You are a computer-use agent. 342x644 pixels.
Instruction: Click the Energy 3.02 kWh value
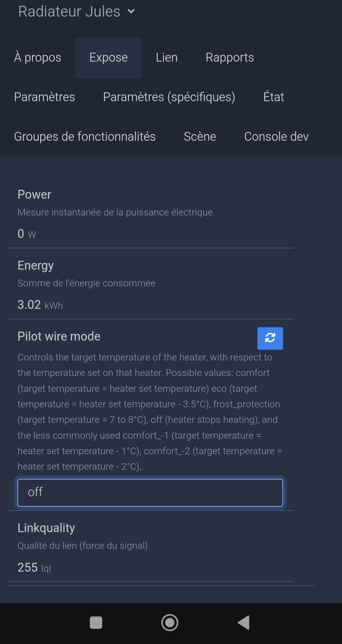(40, 305)
